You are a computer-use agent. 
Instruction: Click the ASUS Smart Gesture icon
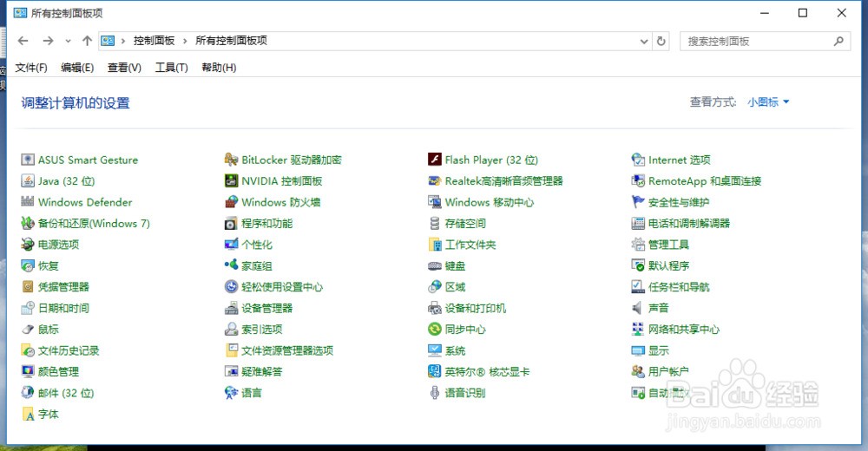pos(28,160)
